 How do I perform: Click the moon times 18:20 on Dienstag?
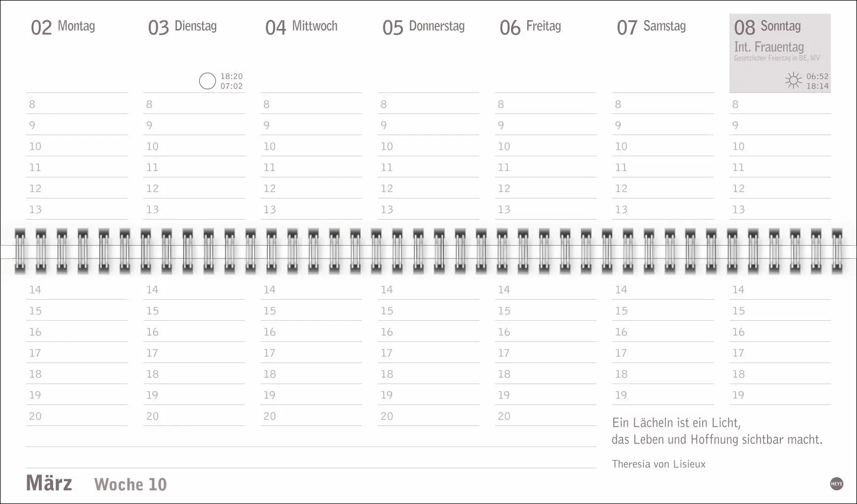point(231,76)
